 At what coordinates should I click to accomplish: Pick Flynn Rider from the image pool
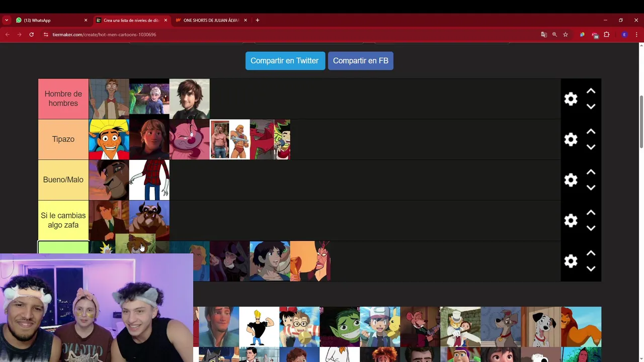coord(219,327)
